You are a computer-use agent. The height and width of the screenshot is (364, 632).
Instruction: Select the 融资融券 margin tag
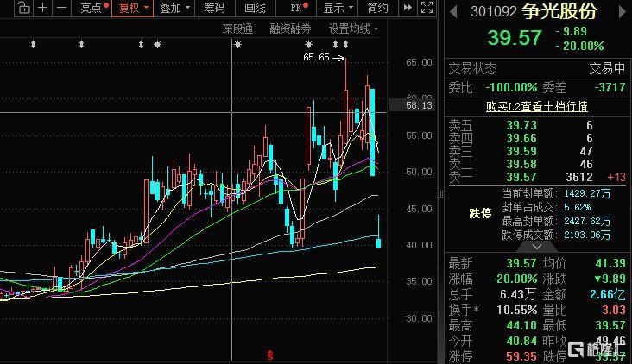pyautogui.click(x=290, y=28)
